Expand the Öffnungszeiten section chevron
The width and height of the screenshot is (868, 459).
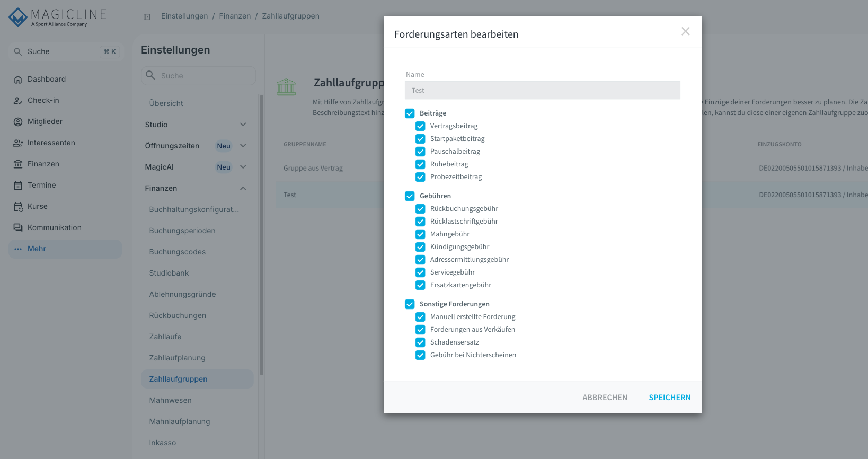[x=243, y=146]
